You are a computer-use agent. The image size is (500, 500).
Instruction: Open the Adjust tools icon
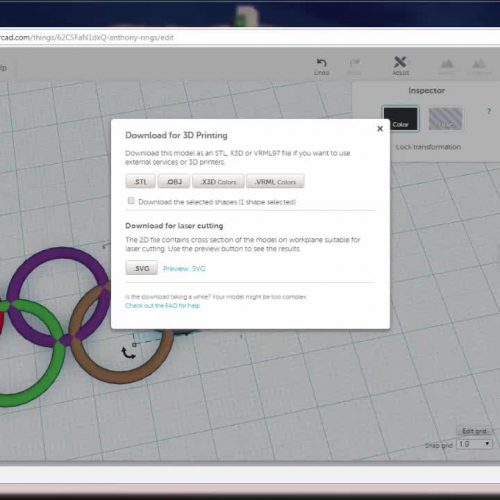(400, 62)
